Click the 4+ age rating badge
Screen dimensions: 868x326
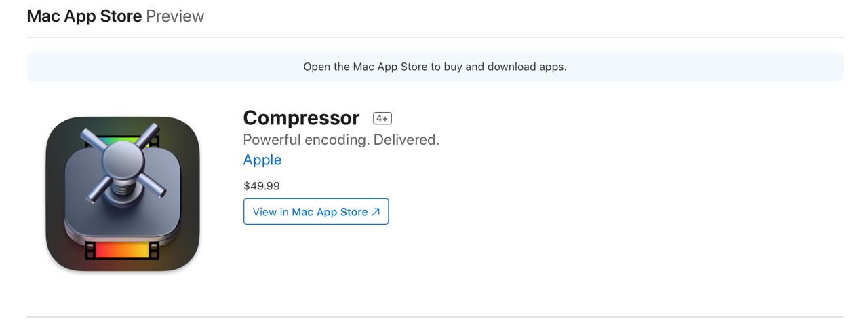pos(382,118)
